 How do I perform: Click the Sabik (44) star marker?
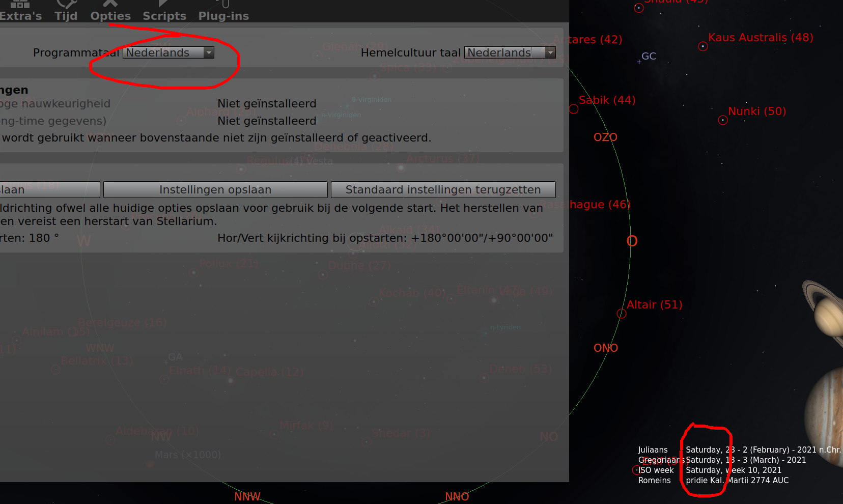pyautogui.click(x=574, y=108)
